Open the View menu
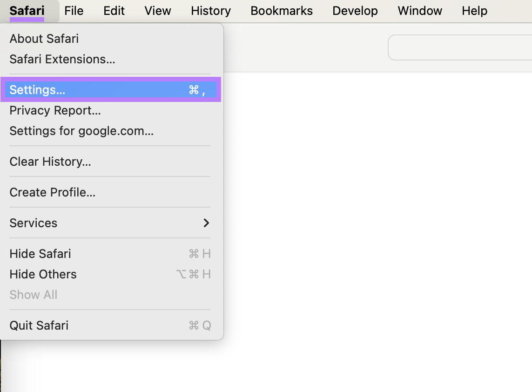 point(158,11)
